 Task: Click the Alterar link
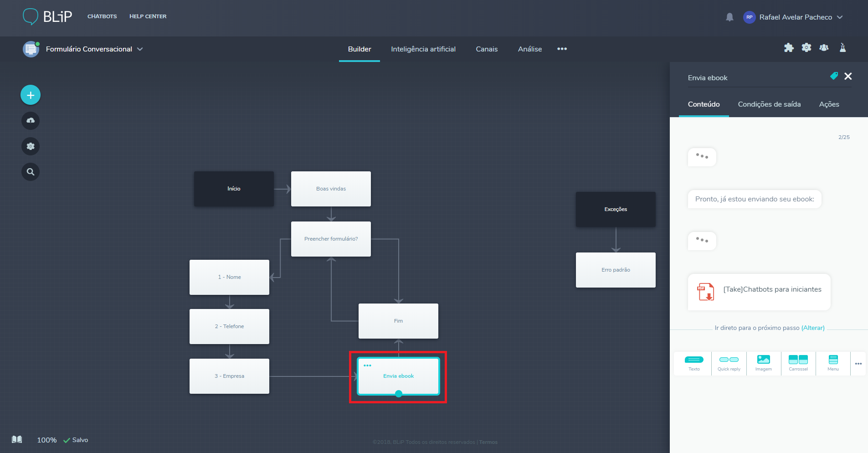813,328
